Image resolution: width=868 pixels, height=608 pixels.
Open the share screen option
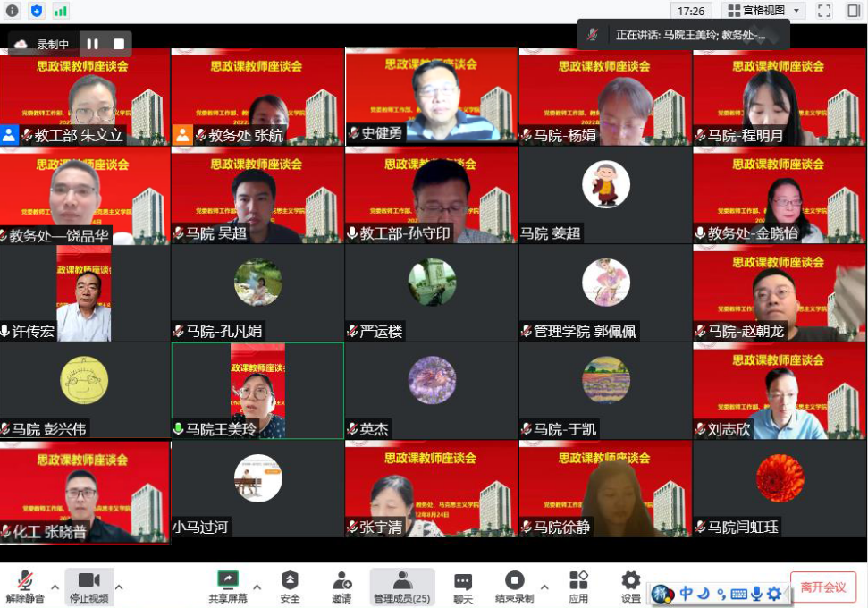pos(228,586)
